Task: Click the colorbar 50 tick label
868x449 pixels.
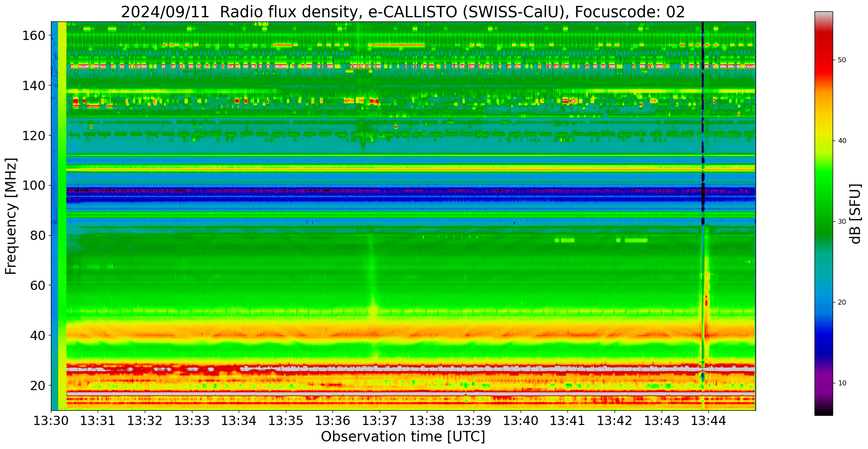Action: coord(842,60)
